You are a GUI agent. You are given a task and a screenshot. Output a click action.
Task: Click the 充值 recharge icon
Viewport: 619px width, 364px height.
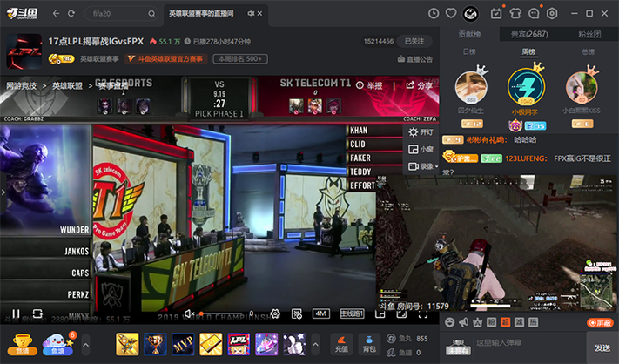click(341, 343)
